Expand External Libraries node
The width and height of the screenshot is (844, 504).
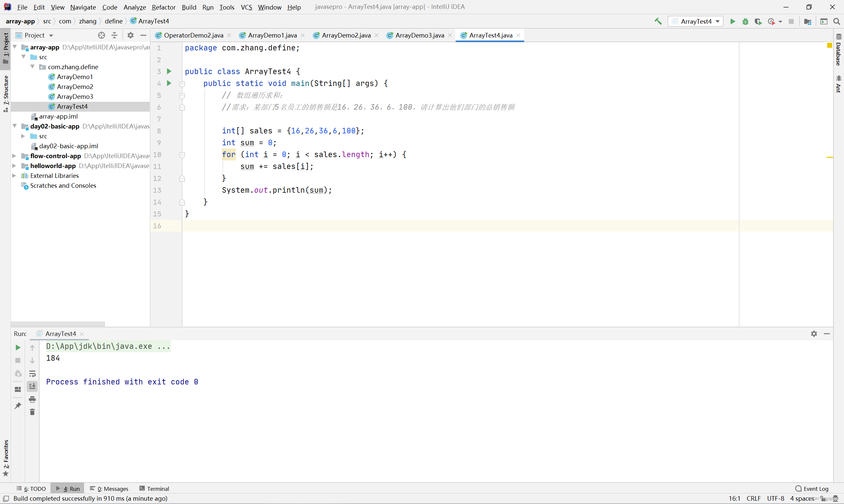14,176
